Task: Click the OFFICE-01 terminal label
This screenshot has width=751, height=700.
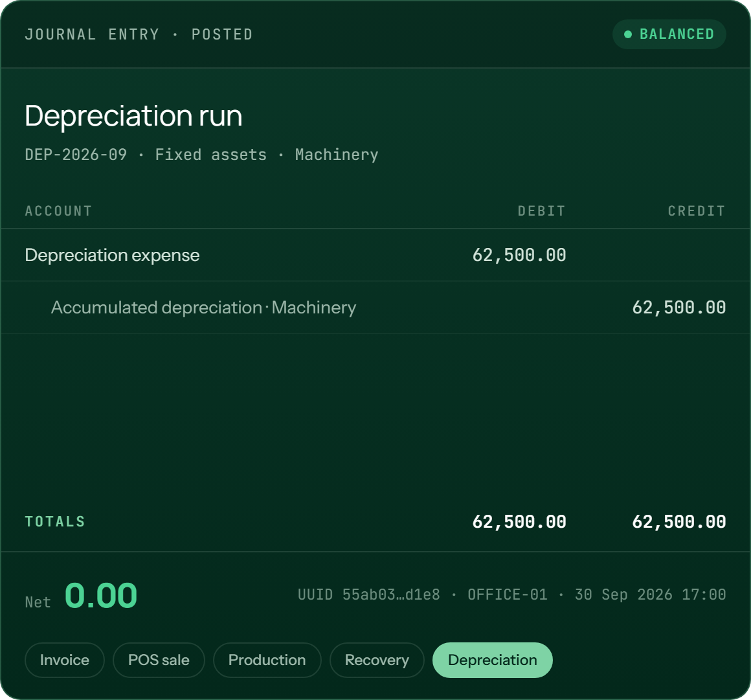Action: (x=507, y=595)
